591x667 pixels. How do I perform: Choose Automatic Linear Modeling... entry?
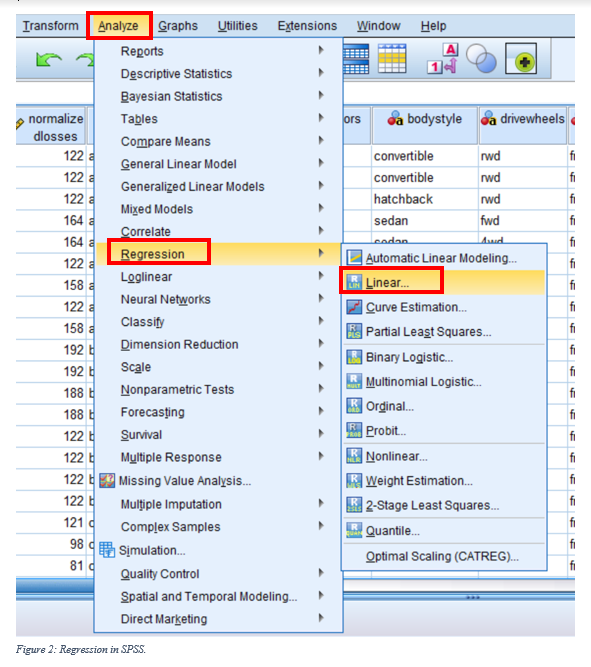click(444, 258)
